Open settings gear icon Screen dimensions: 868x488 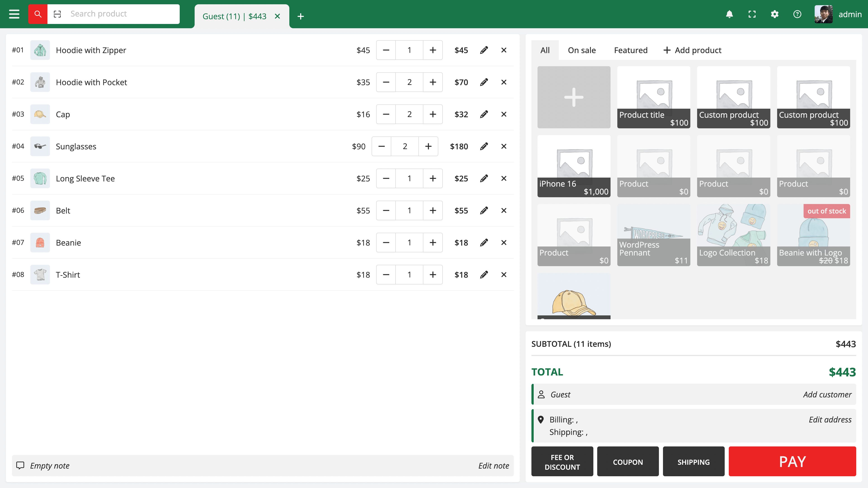[774, 14]
